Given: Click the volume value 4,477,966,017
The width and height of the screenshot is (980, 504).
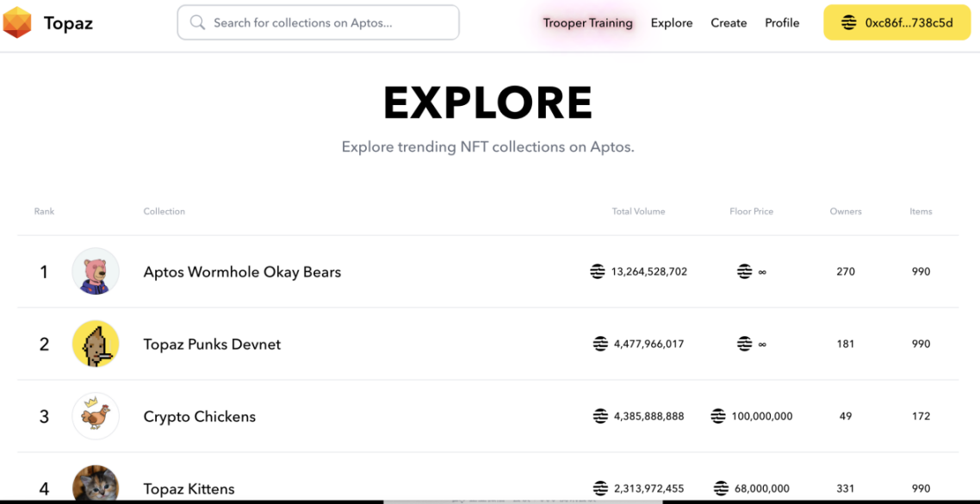Looking at the screenshot, I should click(648, 345).
